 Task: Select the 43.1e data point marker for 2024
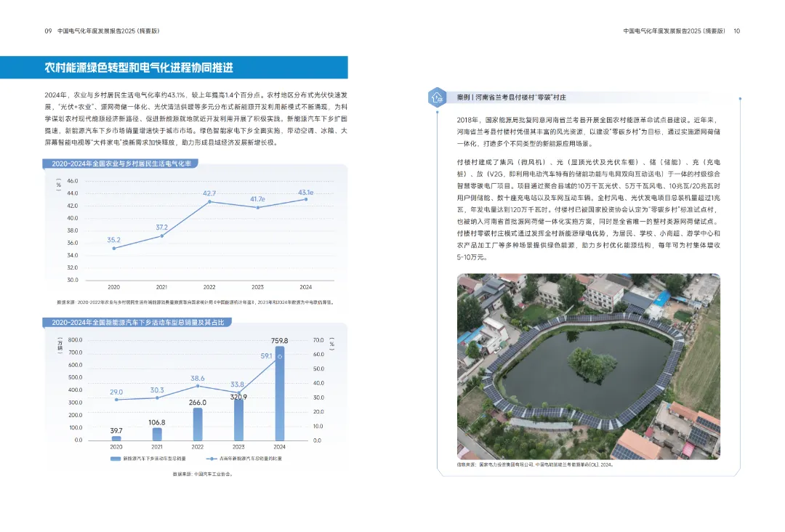(306, 199)
